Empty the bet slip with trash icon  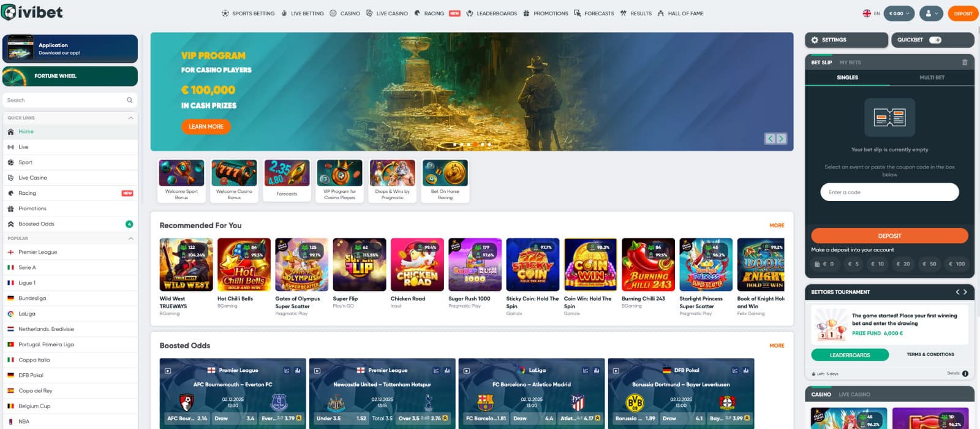pyautogui.click(x=965, y=63)
